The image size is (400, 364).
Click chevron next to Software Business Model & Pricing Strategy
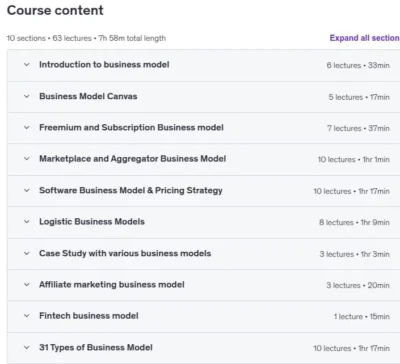27,190
